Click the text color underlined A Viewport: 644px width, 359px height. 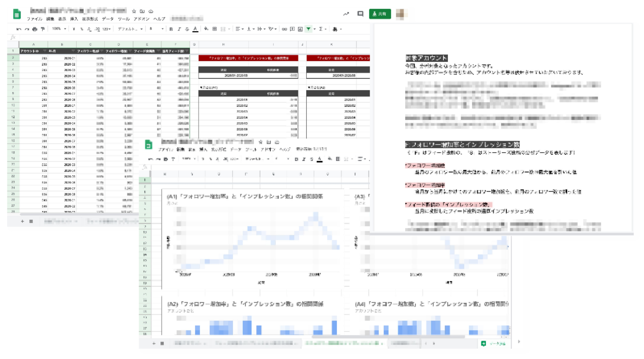pos(195,29)
